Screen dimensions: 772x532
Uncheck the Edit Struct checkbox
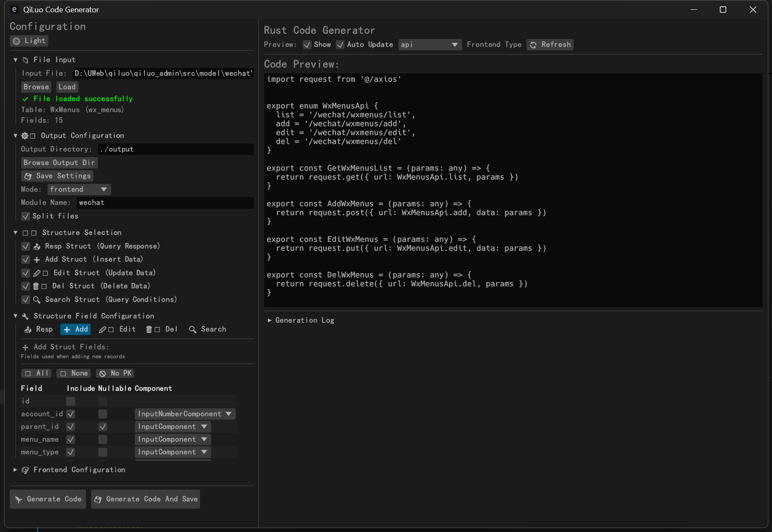(26, 273)
